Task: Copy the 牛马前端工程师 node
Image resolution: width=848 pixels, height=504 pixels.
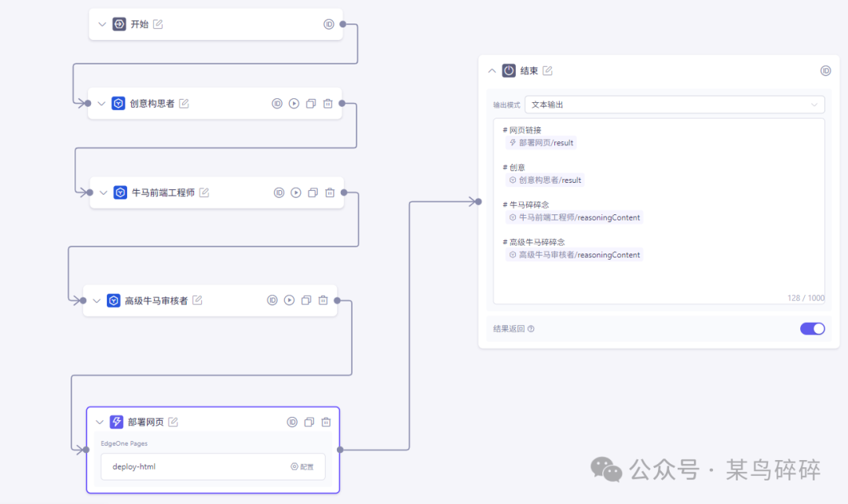Action: coord(313,192)
